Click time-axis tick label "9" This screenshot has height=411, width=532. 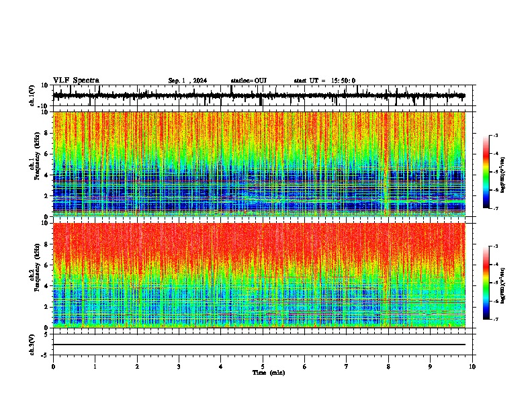pyautogui.click(x=430, y=367)
